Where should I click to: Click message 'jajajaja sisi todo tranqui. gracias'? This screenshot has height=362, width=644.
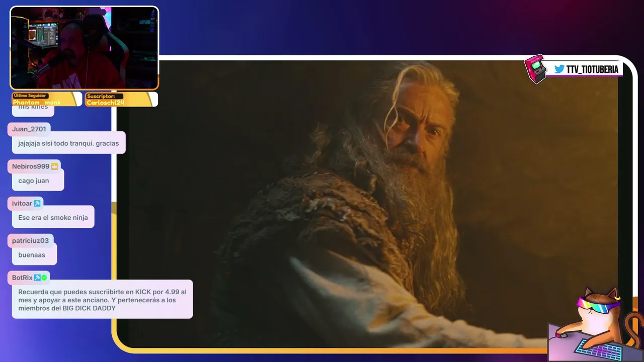pyautogui.click(x=68, y=143)
